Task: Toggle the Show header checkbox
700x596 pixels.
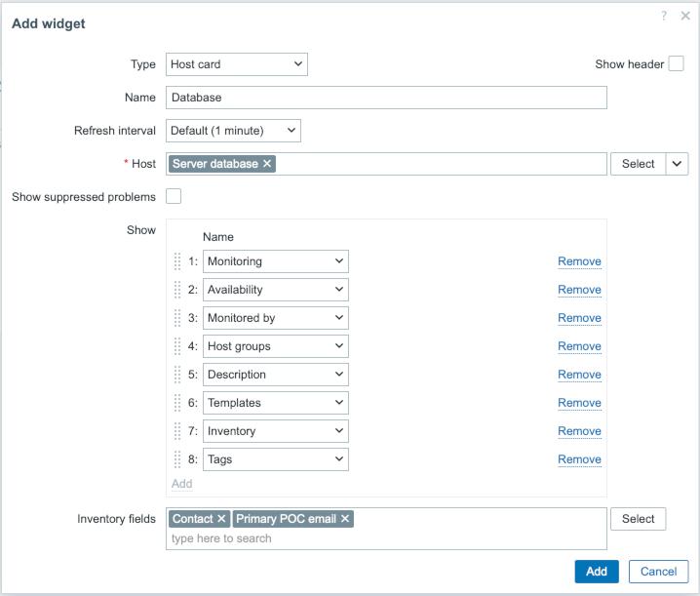Action: (x=676, y=63)
